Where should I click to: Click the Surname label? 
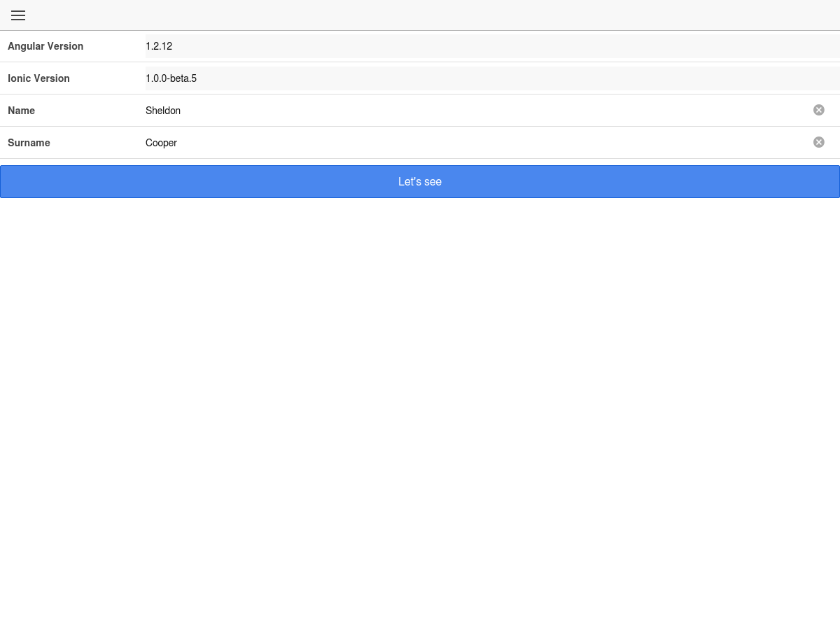29,143
